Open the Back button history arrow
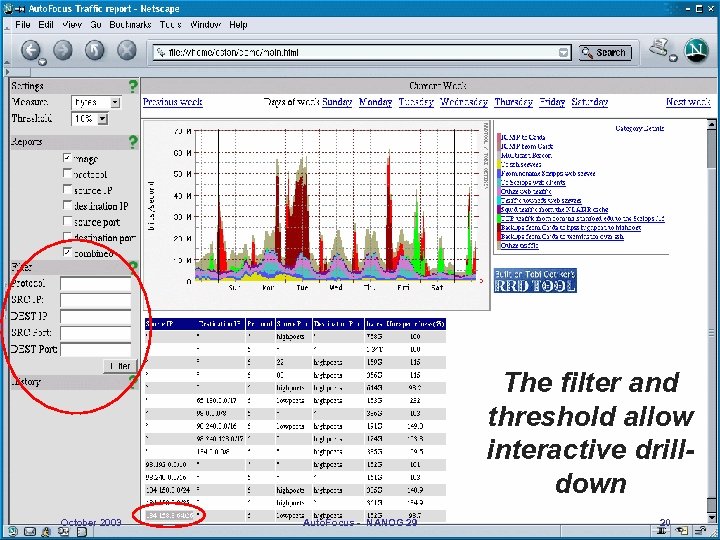 tap(42, 62)
